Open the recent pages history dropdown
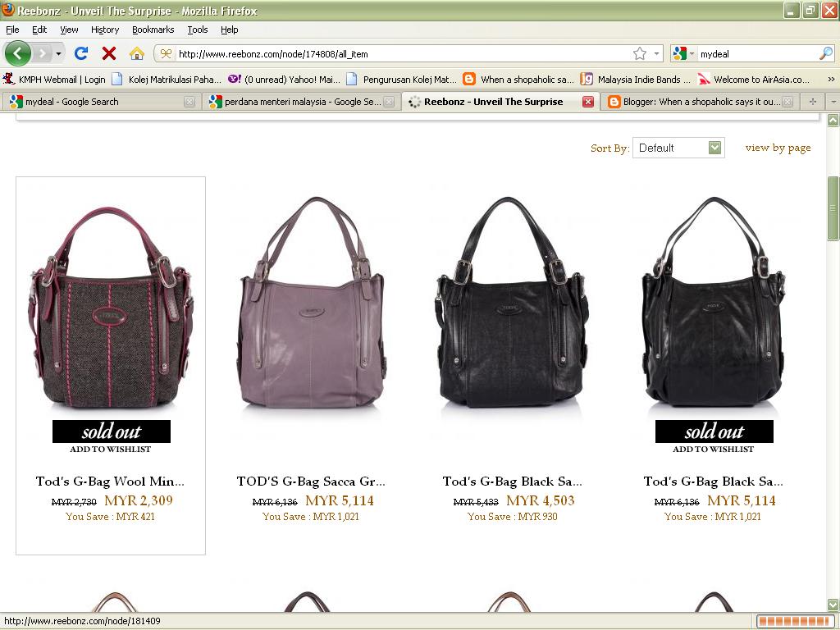840x630 pixels. point(58,53)
